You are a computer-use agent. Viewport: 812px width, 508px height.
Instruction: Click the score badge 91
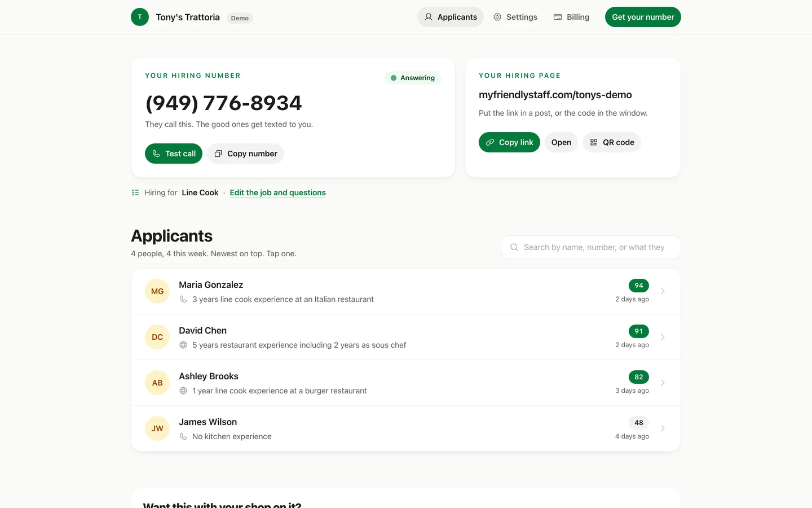pyautogui.click(x=639, y=331)
